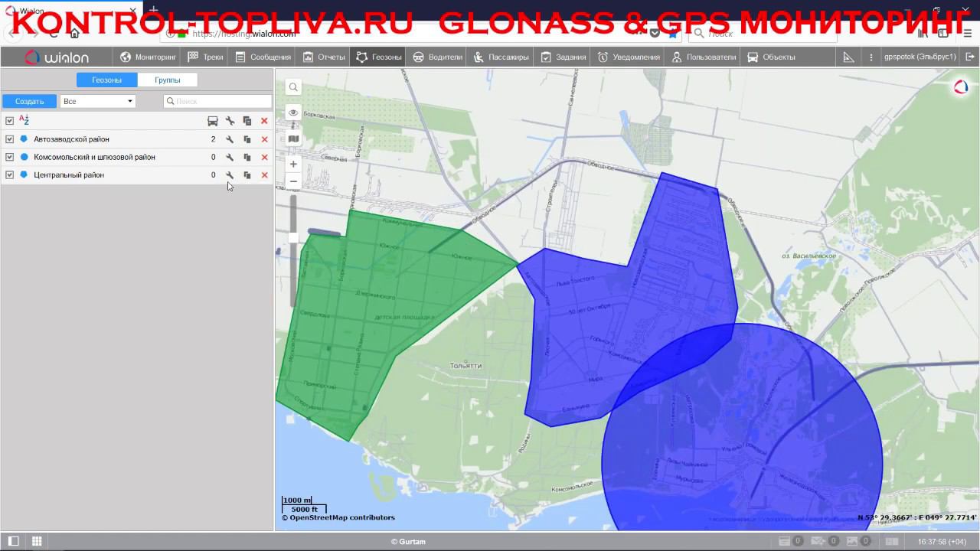Click the header red delete icon

tap(264, 121)
